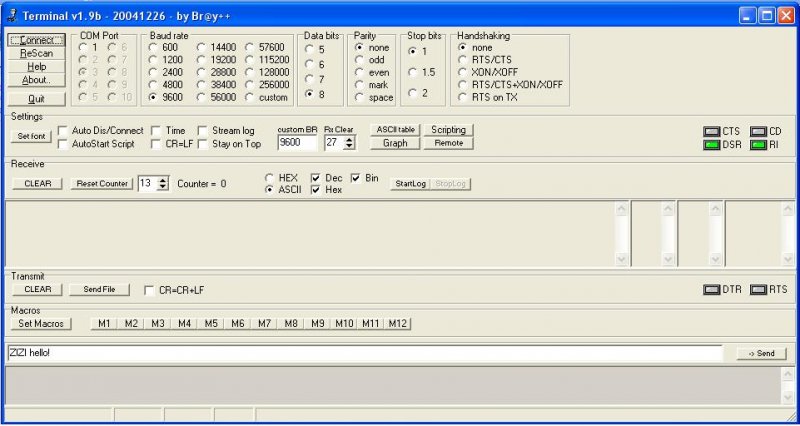
Task: Click transmit pane scroll up arrow
Action: tap(788, 374)
